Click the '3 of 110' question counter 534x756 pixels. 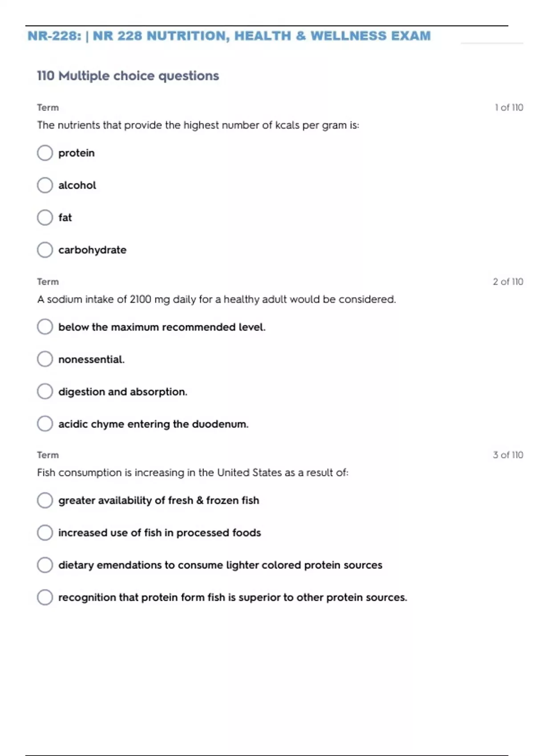[x=508, y=455]
